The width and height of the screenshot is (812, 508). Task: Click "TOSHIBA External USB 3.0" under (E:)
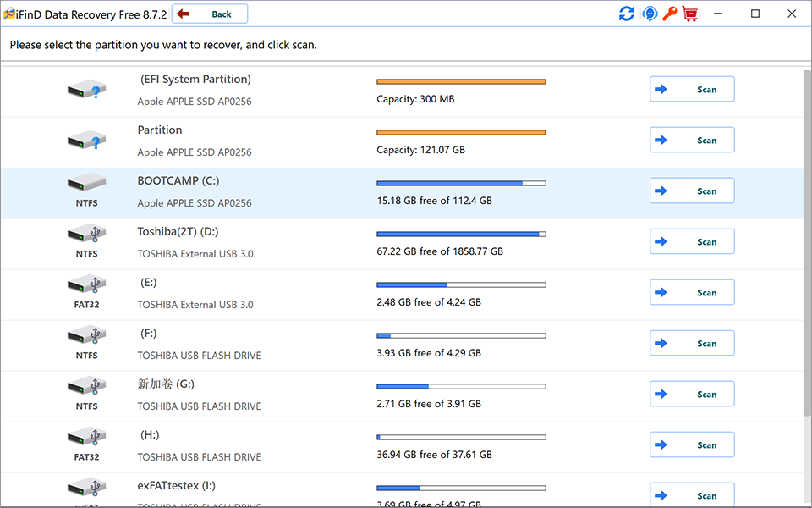pos(195,305)
